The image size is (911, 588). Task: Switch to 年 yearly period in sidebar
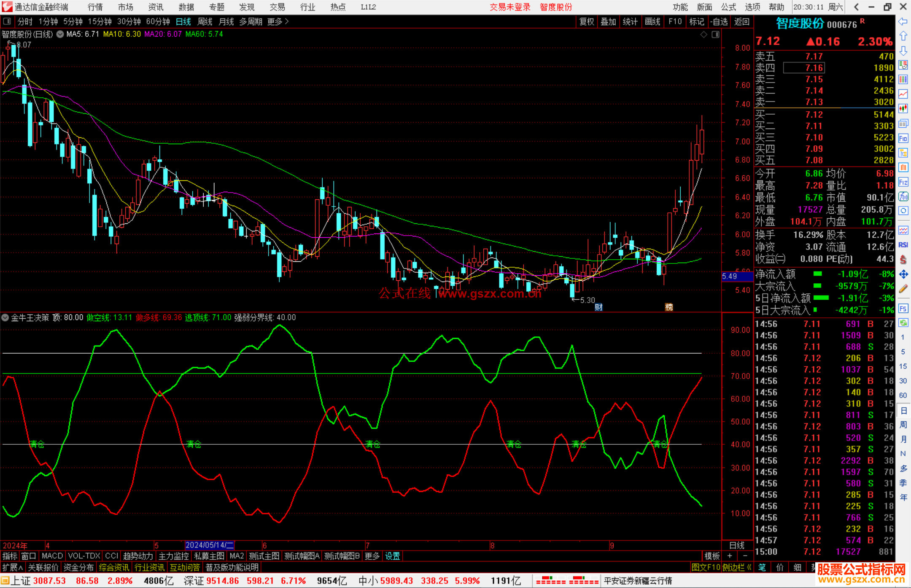(x=903, y=498)
